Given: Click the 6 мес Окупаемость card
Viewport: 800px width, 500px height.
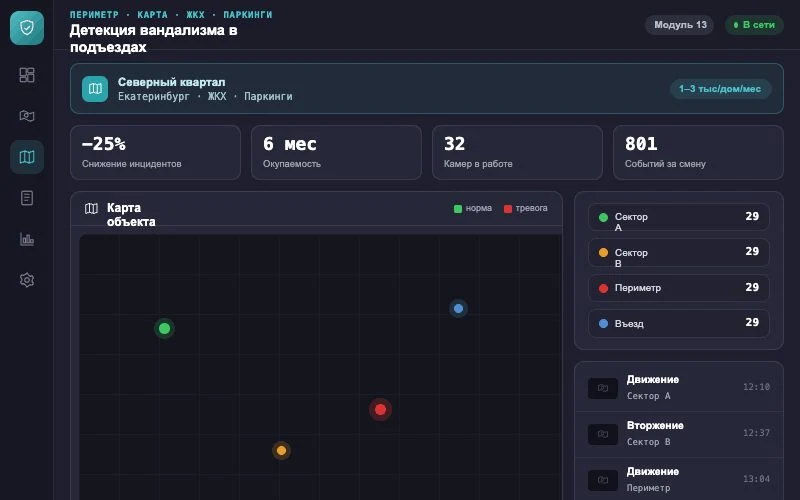Looking at the screenshot, I should [336, 153].
